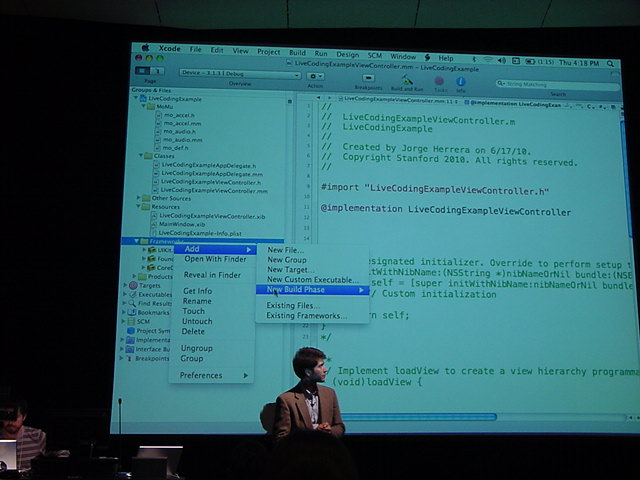This screenshot has height=480, width=640.
Task: Expand the Executables group
Action: pyautogui.click(x=125, y=294)
